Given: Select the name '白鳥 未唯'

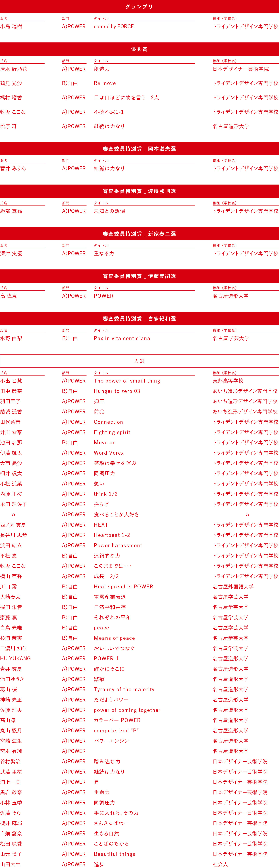Looking at the screenshot, I should [11, 628].
